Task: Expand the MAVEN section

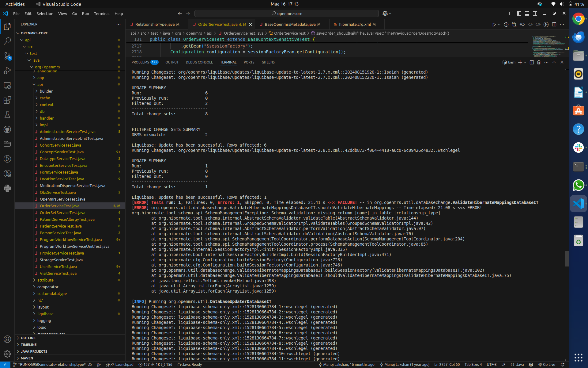Action: 70,358
